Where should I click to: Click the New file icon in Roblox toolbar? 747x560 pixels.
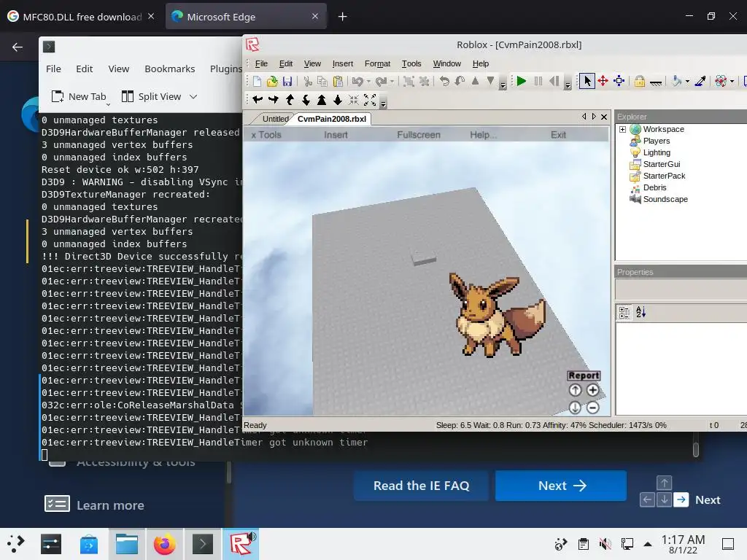(258, 82)
